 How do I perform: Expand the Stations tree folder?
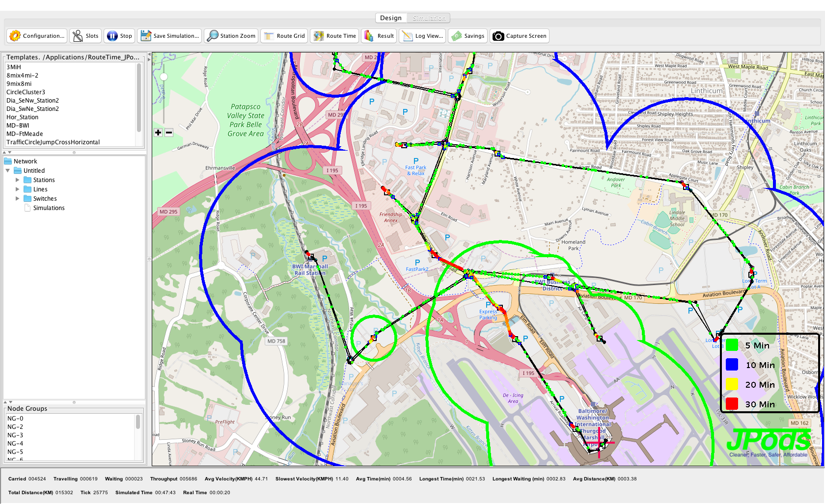18,180
